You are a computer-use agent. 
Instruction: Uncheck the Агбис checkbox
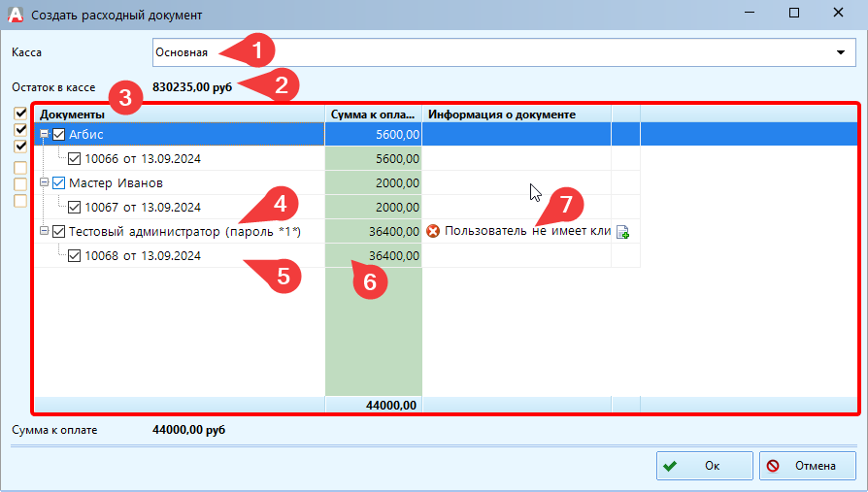pos(58,135)
